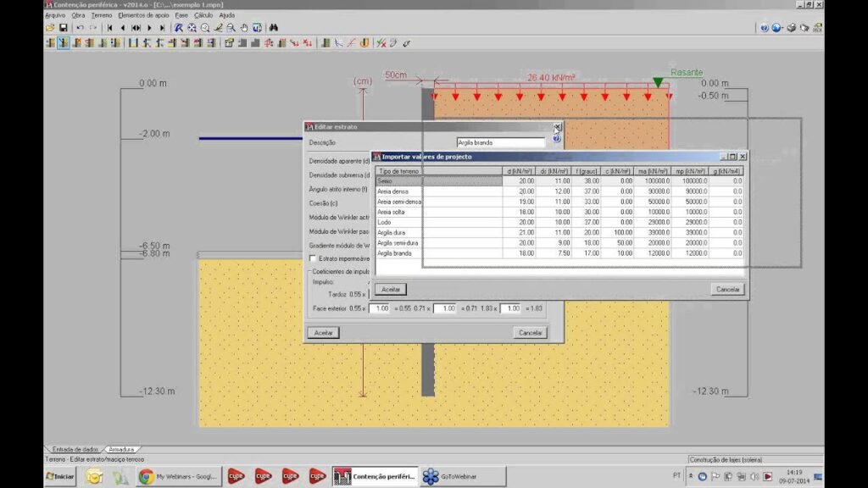The width and height of the screenshot is (868, 488).
Task: Click the Windows Iniciar start button
Action: point(59,477)
